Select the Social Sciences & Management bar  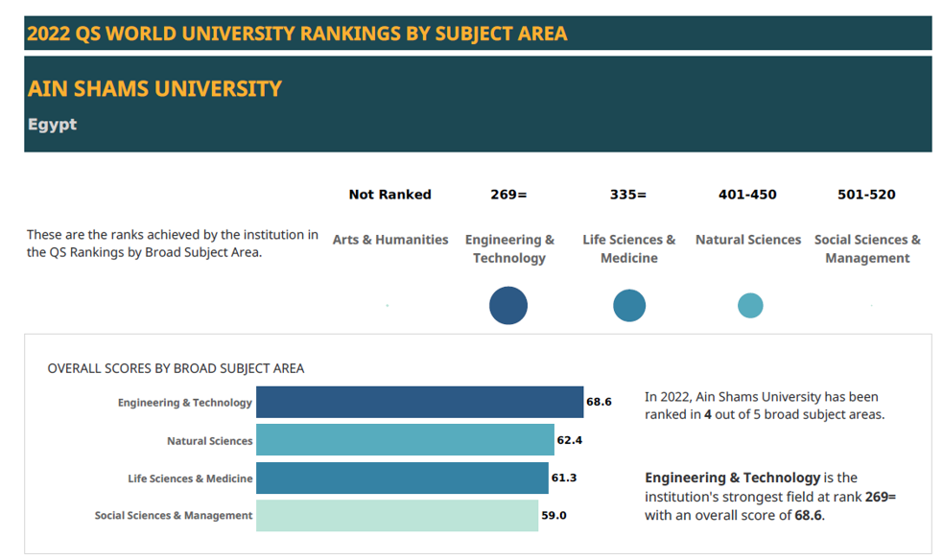click(397, 515)
